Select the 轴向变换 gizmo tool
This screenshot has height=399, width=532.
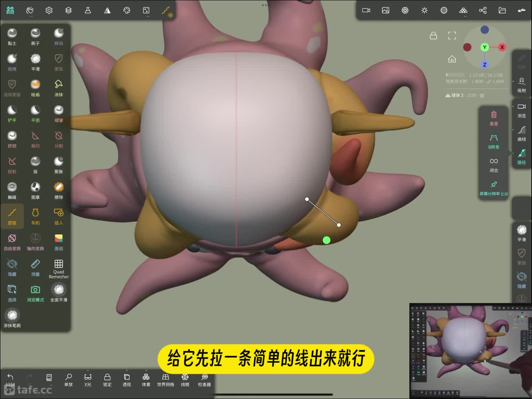35,242
